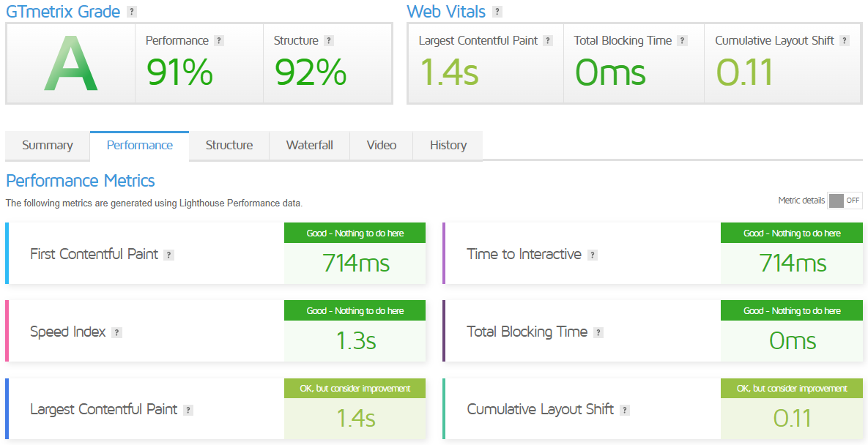Screen dimensions: 868x445
Task: Open the Structure tab
Action: point(229,146)
